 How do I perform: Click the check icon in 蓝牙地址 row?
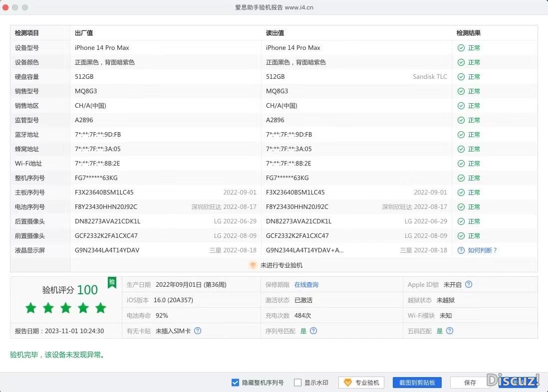pos(461,135)
